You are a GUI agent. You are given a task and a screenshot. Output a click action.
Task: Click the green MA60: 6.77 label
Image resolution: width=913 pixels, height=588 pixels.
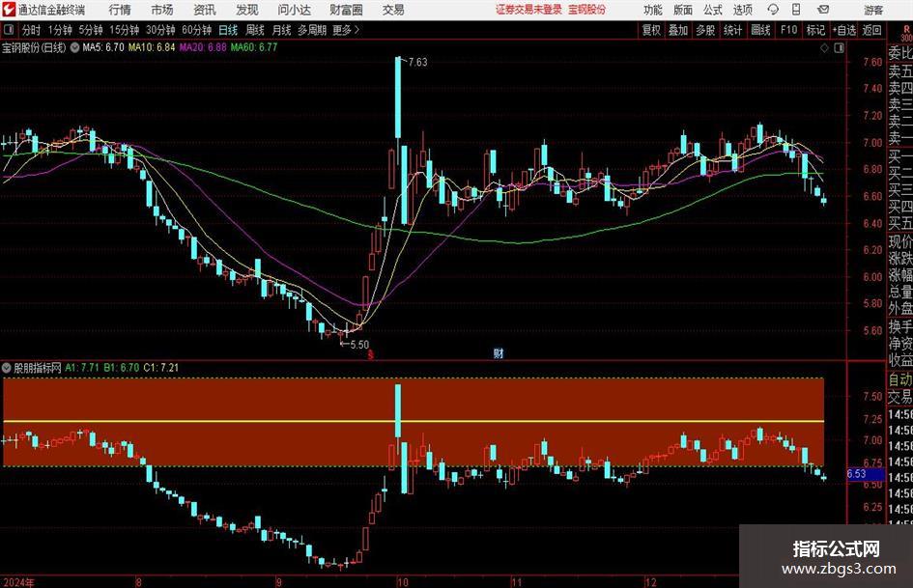pos(254,47)
